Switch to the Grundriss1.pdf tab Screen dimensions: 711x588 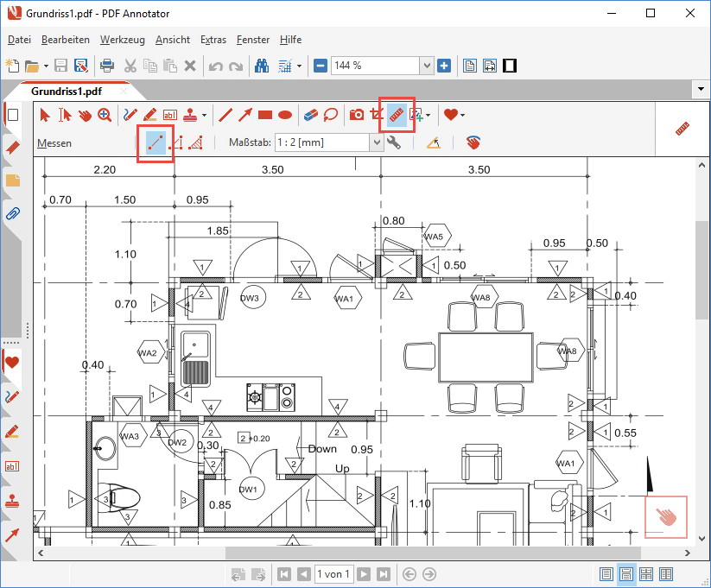tap(67, 92)
